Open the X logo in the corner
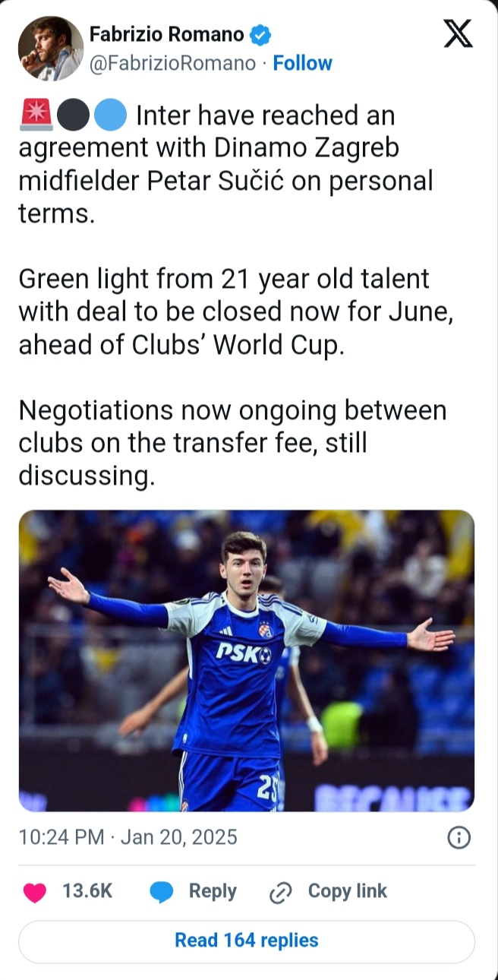This screenshot has height=980, width=498. pyautogui.click(x=458, y=34)
